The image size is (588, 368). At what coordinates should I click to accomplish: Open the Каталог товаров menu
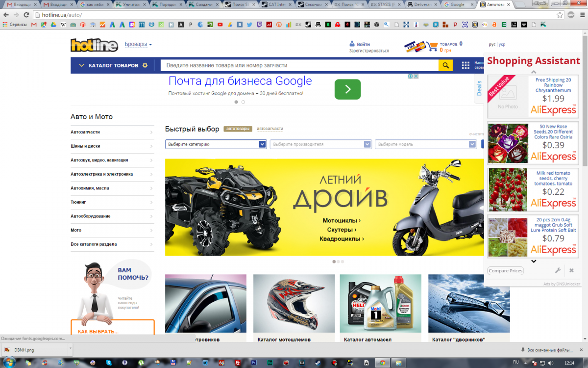[114, 65]
